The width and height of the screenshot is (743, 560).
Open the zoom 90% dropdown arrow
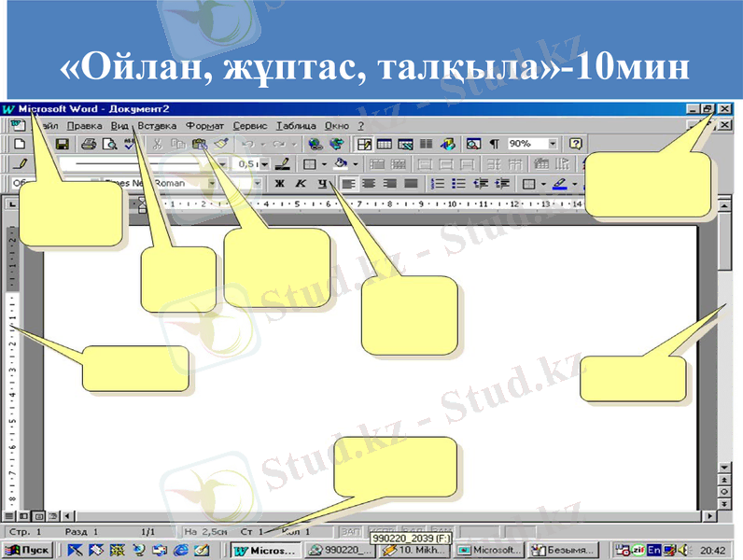click(553, 144)
